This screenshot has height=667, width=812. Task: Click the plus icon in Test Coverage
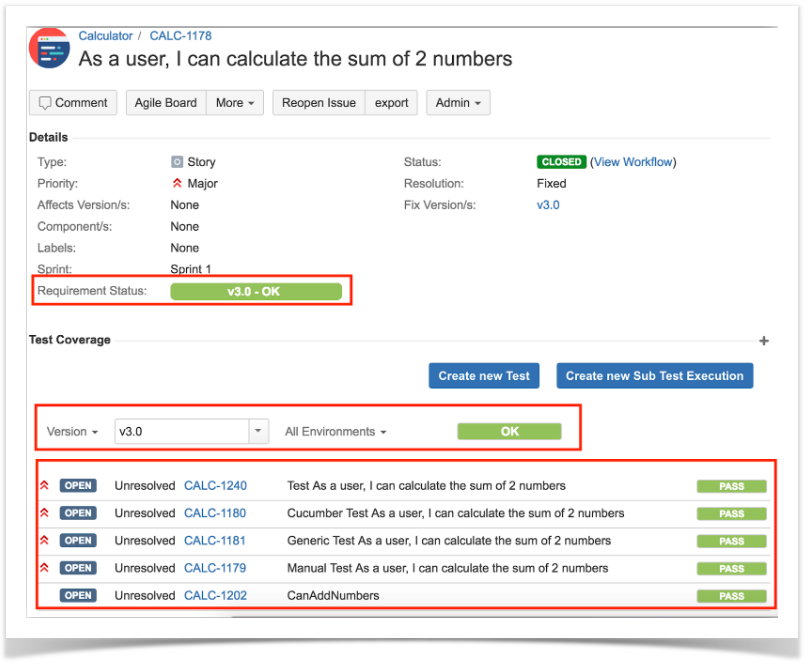[x=764, y=341]
